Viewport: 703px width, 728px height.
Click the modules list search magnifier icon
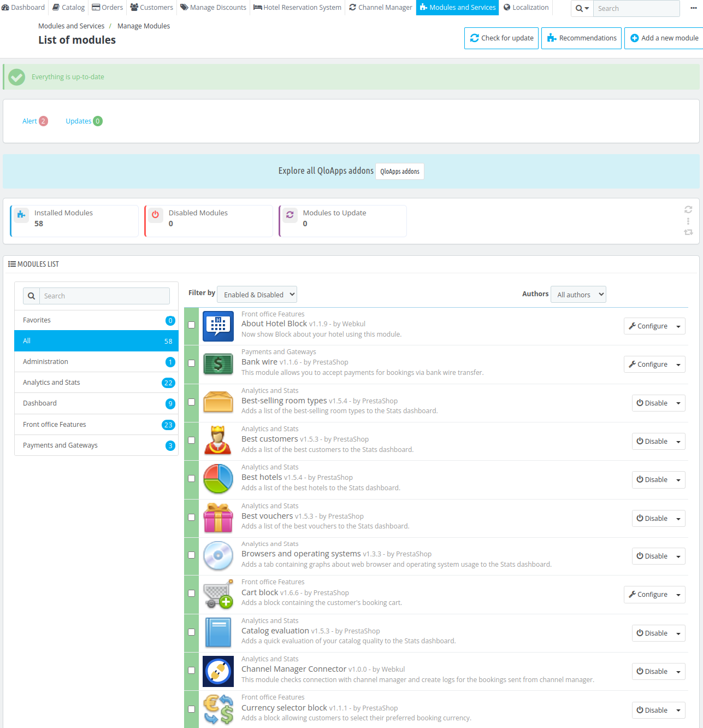32,296
